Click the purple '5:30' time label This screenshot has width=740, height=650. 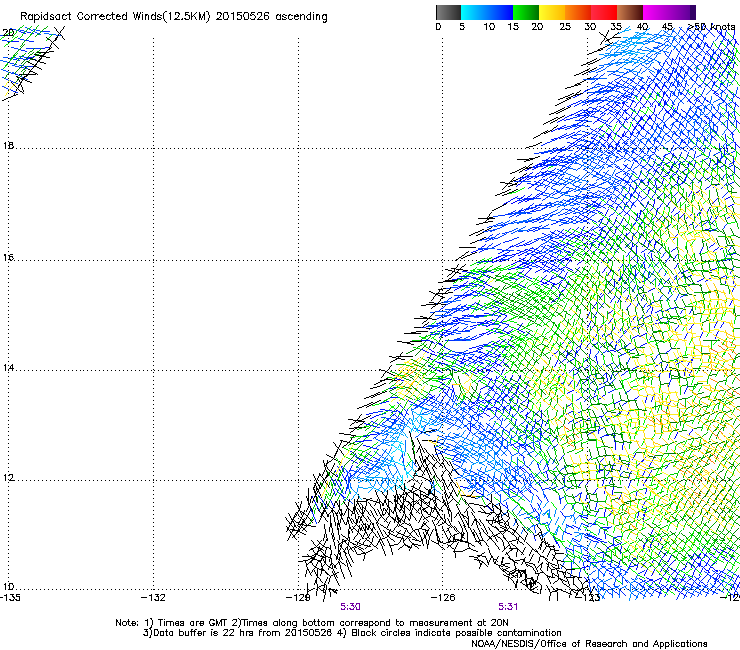point(350,607)
